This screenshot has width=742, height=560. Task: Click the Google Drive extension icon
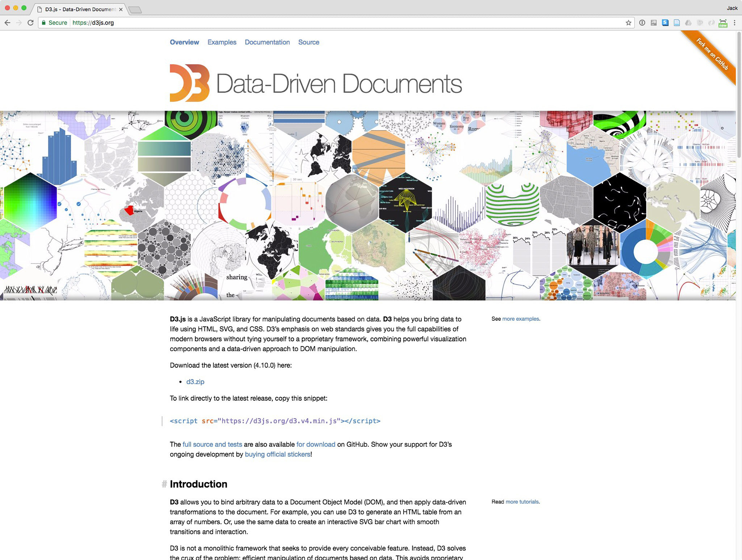[x=688, y=23]
